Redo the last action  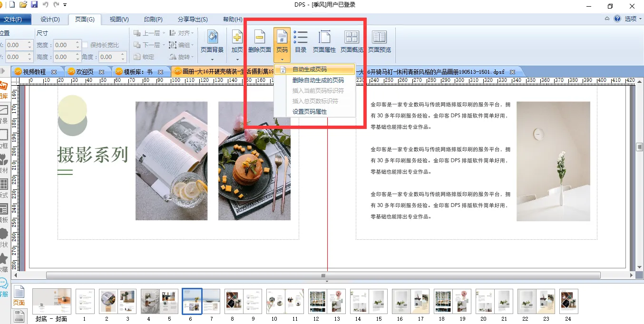pyautogui.click(x=57, y=5)
